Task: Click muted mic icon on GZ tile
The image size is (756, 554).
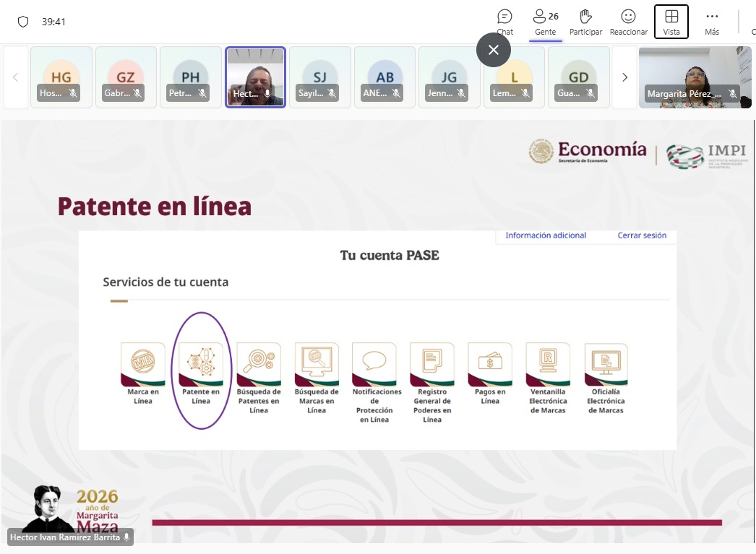Action: 138,93
